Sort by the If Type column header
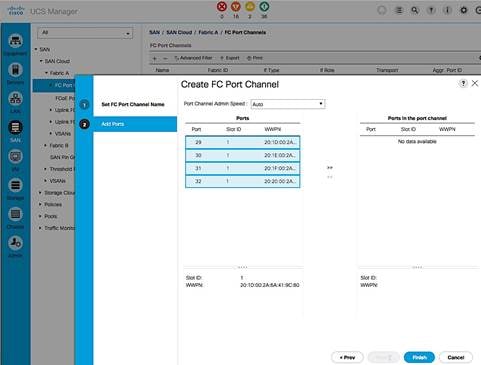The image size is (481, 365). (271, 70)
